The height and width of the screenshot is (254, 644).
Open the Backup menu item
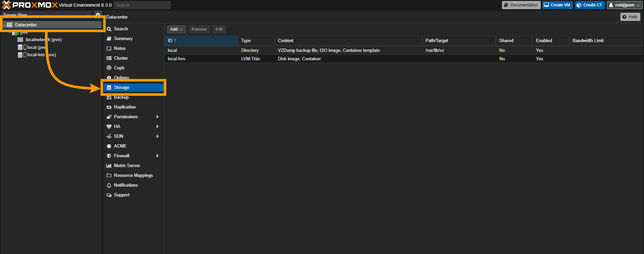(x=133, y=97)
